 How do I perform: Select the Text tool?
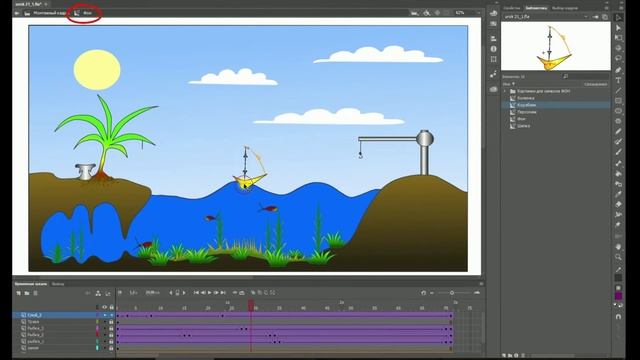pos(618,80)
